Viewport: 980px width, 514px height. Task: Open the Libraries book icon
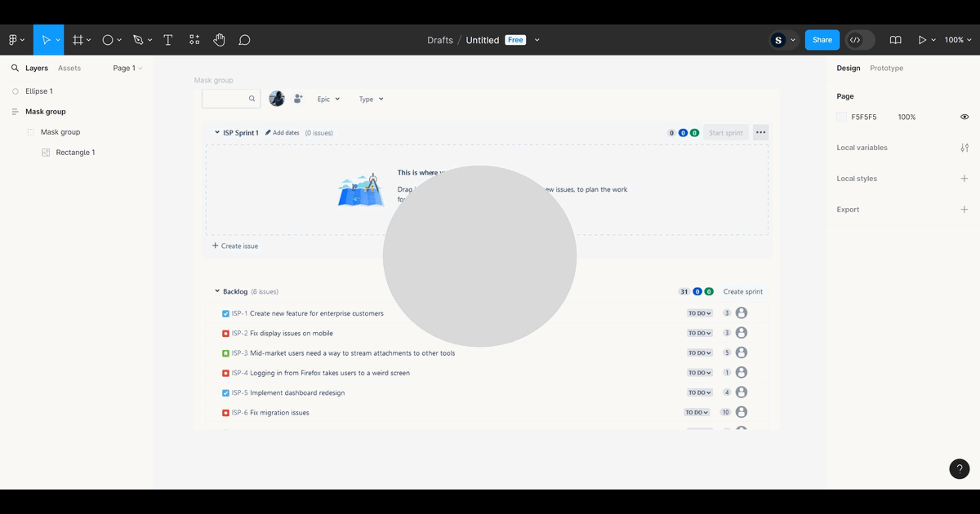(895, 40)
